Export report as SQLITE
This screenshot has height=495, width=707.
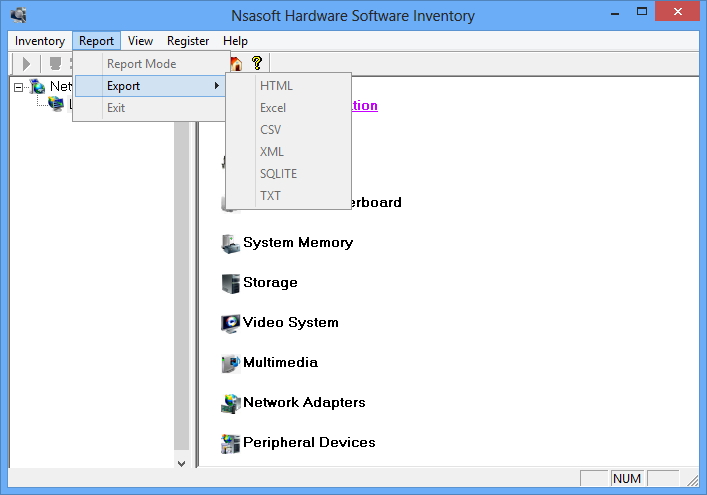[x=289, y=174]
